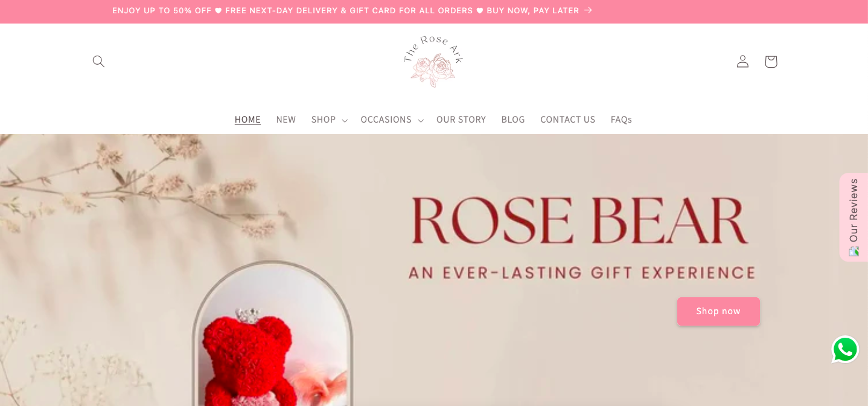868x406 pixels.
Task: Click the Shop now button
Action: click(x=718, y=311)
